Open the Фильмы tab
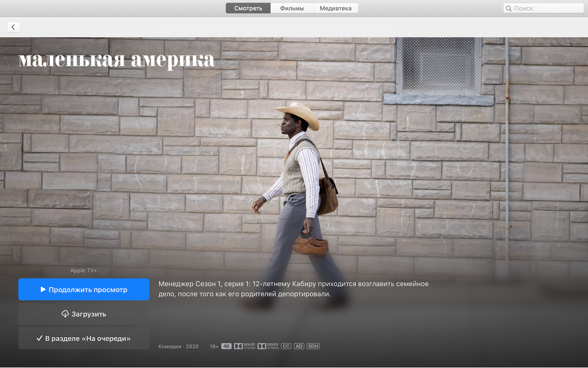Image resolution: width=588 pixels, height=368 pixels. pyautogui.click(x=292, y=8)
